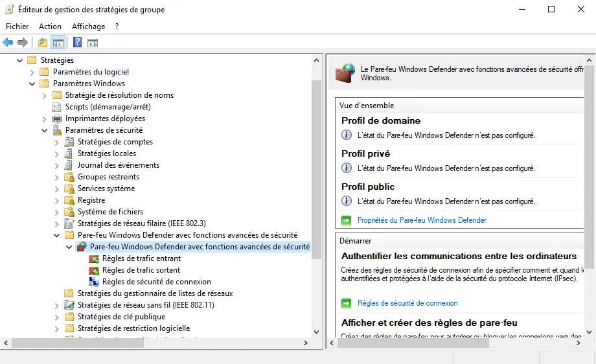This screenshot has width=596, height=364.
Task: Click the Up one level folder icon
Action: click(43, 43)
